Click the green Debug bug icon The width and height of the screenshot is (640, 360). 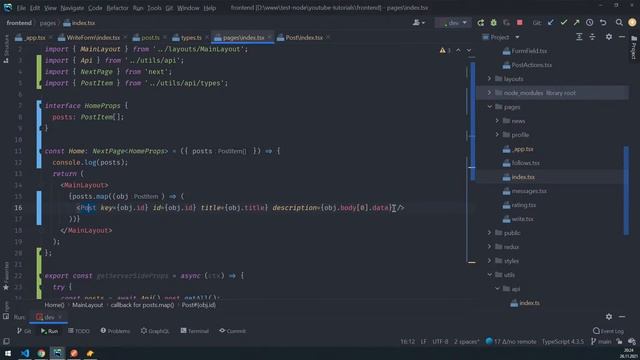point(493,23)
